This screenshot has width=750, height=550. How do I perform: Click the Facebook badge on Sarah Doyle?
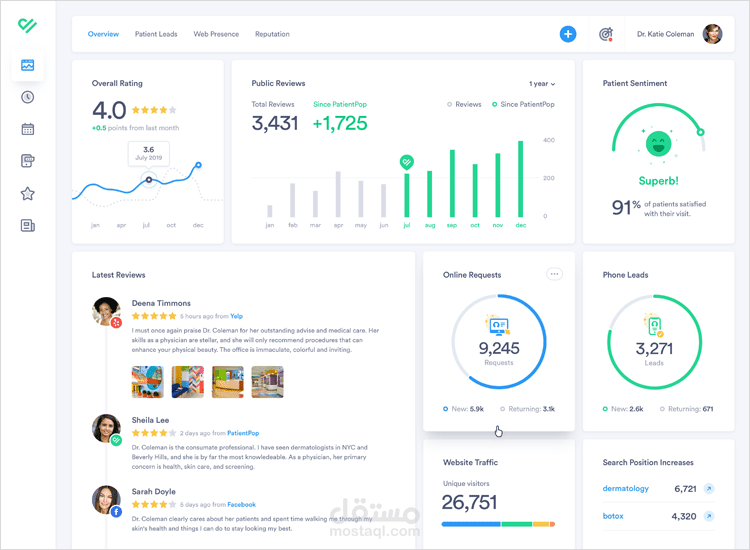point(116,512)
